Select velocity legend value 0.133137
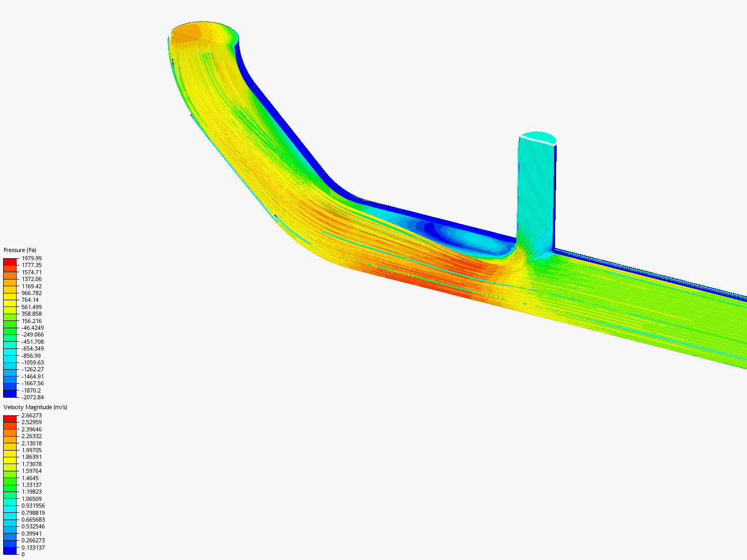The width and height of the screenshot is (747, 560). (33, 548)
